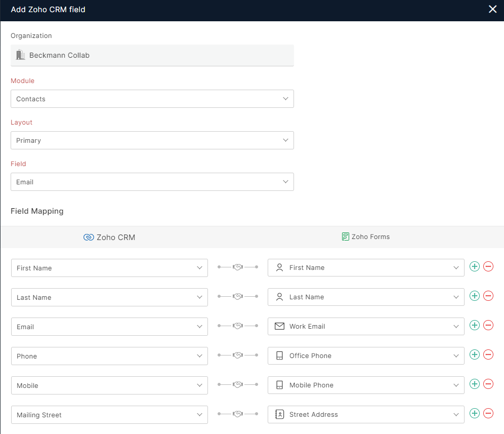Click the handshake icon in Phone row
Image resolution: width=504 pixels, height=434 pixels.
tap(238, 355)
